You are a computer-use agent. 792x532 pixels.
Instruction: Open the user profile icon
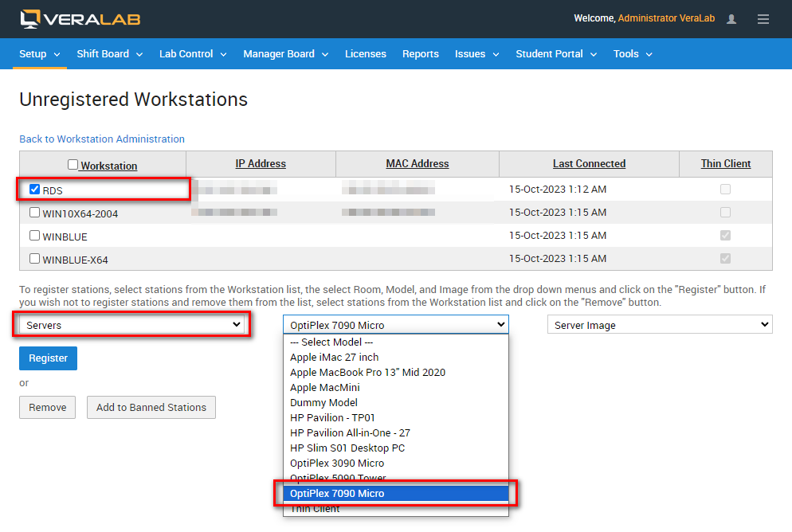[731, 19]
